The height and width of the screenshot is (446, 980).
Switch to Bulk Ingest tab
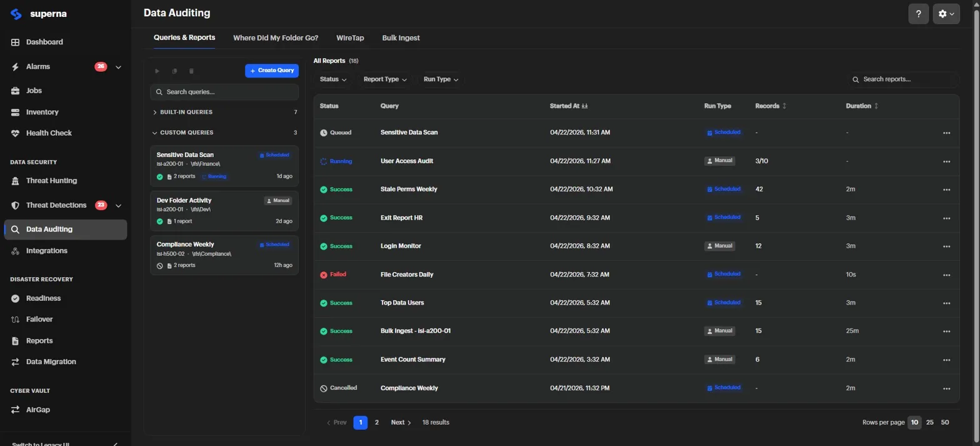(401, 38)
